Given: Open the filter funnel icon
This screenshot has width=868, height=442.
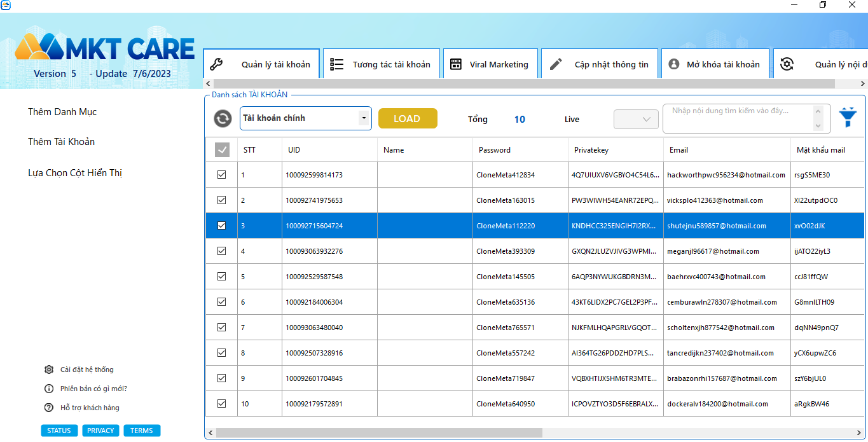Looking at the screenshot, I should coord(848,118).
